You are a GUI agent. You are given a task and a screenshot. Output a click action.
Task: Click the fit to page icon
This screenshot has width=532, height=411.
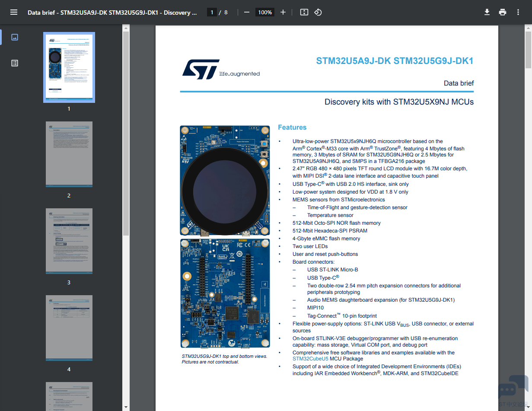click(x=304, y=12)
